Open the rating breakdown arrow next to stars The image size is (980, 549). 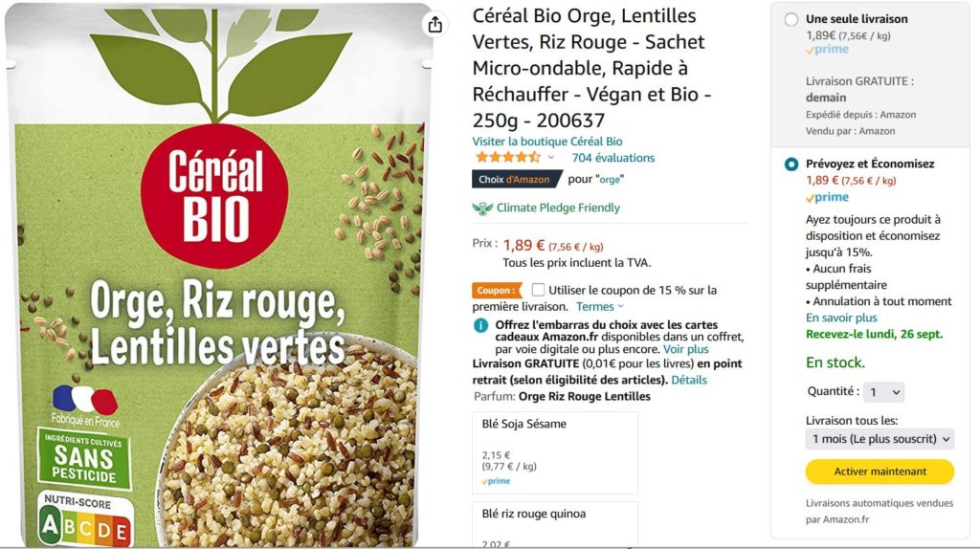550,158
